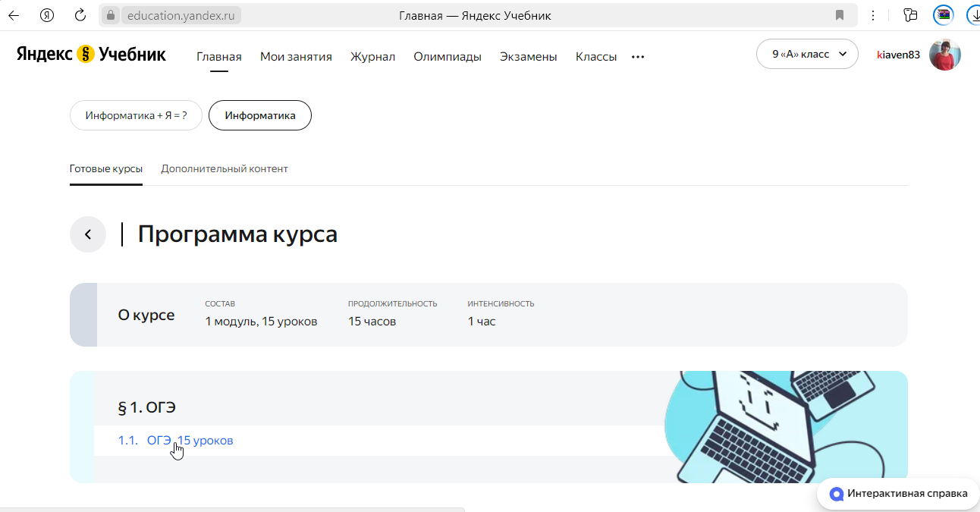Viewport: 980px width, 512px height.
Task: Select the Информатика subject pill
Action: coord(259,115)
